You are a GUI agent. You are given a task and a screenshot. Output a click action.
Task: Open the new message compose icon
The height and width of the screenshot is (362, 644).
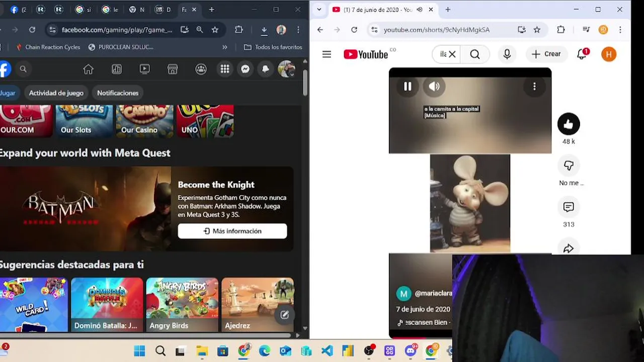pyautogui.click(x=284, y=315)
